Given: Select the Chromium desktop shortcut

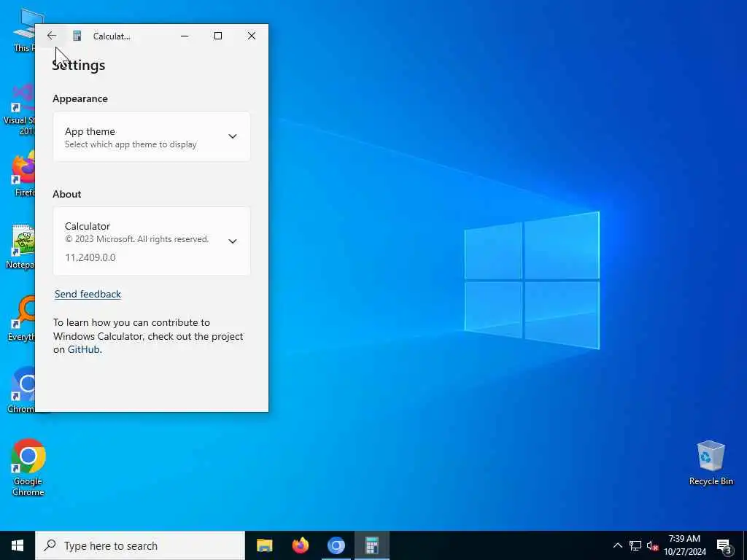Looking at the screenshot, I should 21,390.
